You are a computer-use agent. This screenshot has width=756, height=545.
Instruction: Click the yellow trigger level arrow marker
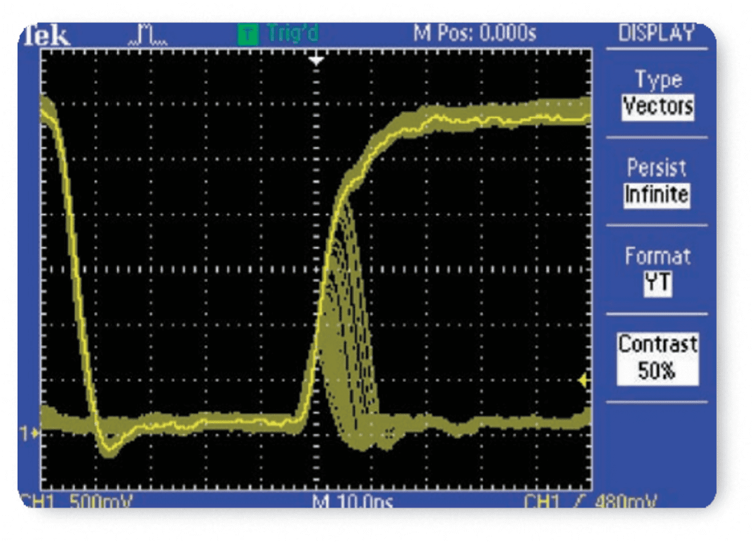click(x=583, y=381)
